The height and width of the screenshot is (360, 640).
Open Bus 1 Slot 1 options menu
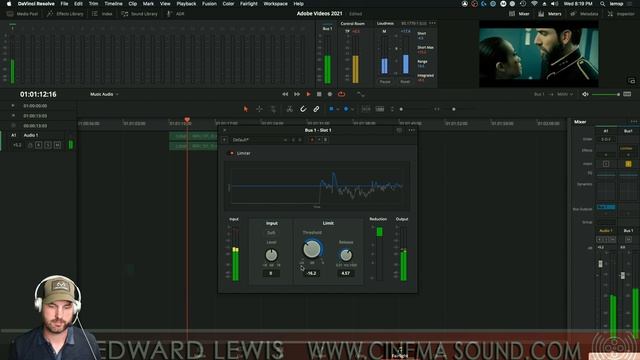411,130
